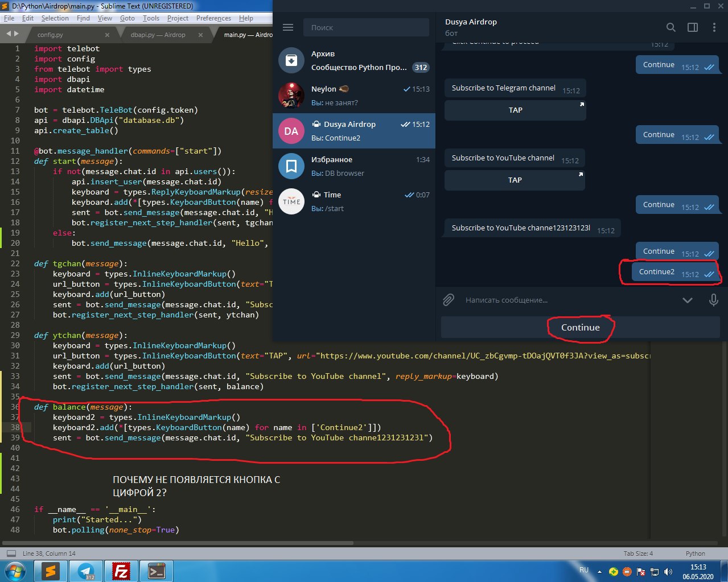Click TAP button under first Subscribe to YouTube channel
728x582 pixels.
(x=515, y=180)
